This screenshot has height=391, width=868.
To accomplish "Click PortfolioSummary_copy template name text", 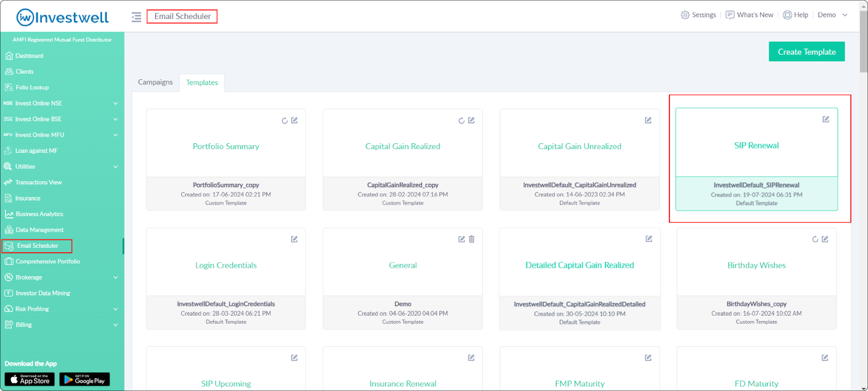I will pyautogui.click(x=226, y=185).
